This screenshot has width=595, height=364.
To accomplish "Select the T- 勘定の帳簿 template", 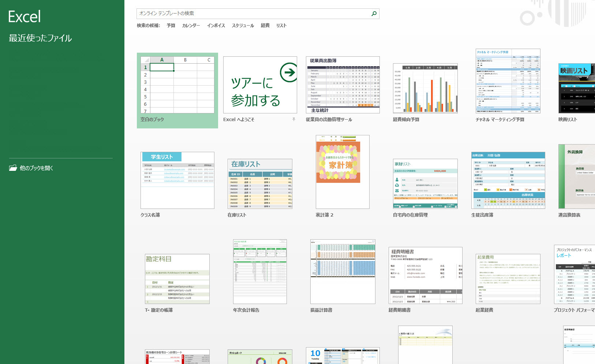I will 177,279.
